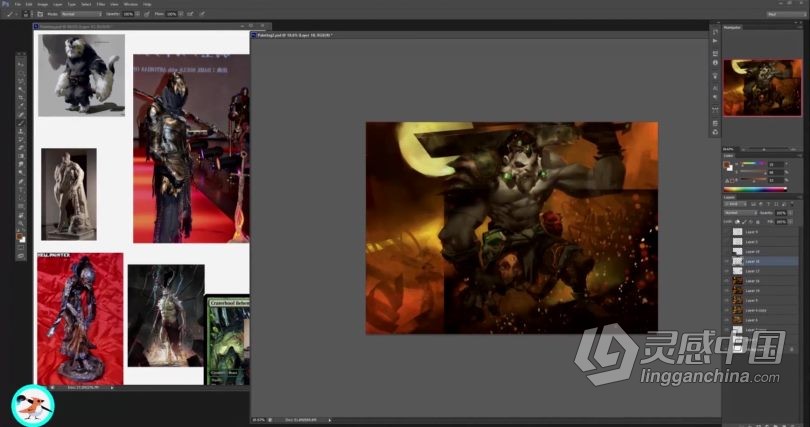Select the Hand tool
The width and height of the screenshot is (810, 427).
(20, 215)
